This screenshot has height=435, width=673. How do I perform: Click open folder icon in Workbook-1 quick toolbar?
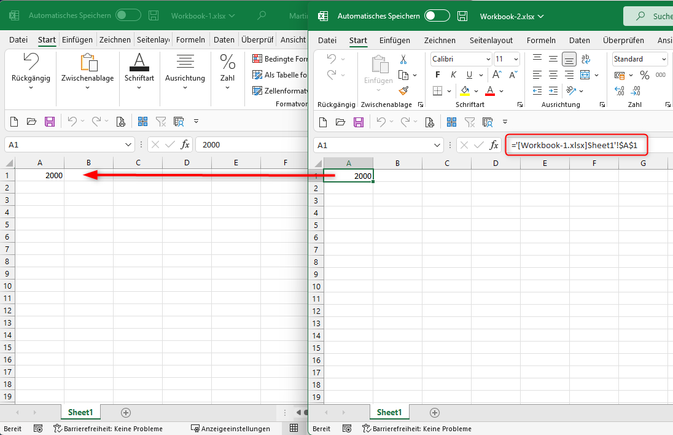31,122
